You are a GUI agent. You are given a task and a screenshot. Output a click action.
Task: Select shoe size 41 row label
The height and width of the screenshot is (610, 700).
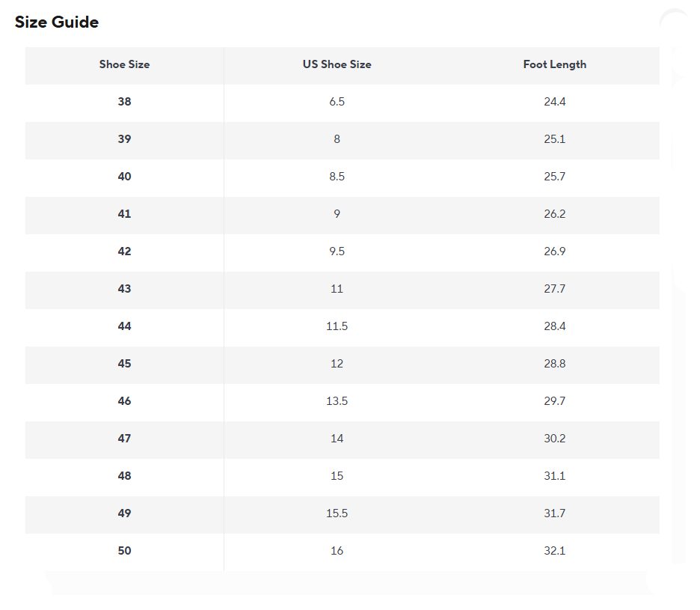click(x=125, y=213)
